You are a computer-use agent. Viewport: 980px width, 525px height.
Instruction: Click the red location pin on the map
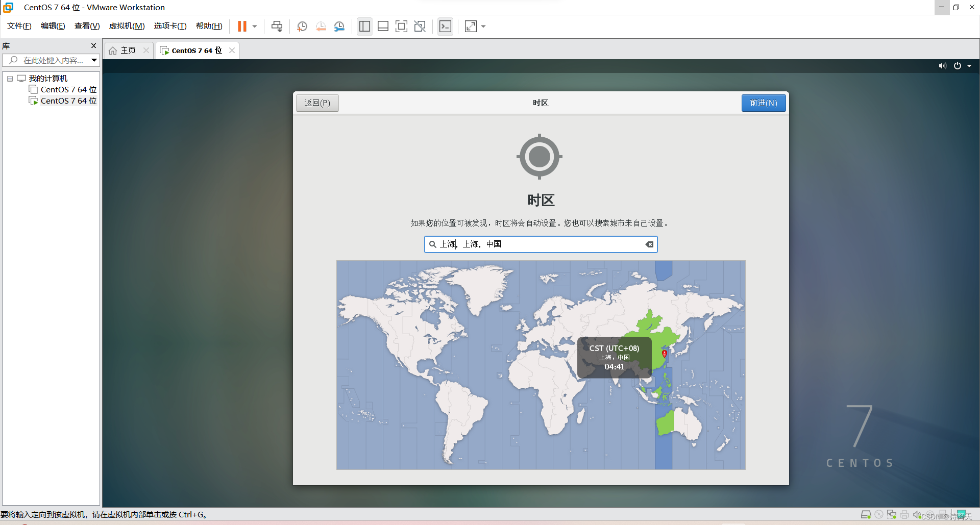point(665,353)
